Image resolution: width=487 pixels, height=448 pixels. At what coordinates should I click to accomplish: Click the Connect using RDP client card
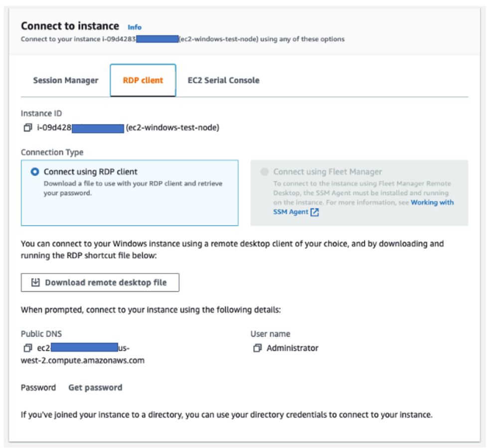pyautogui.click(x=130, y=193)
